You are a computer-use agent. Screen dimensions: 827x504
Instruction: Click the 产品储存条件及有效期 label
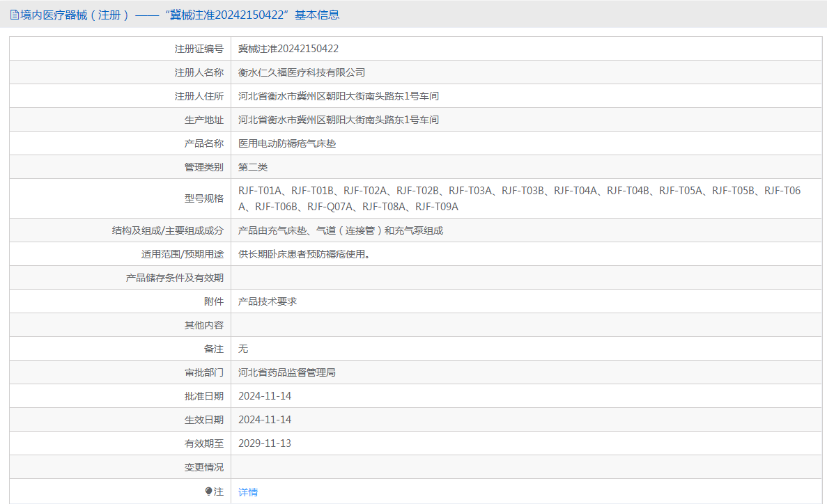175,278
